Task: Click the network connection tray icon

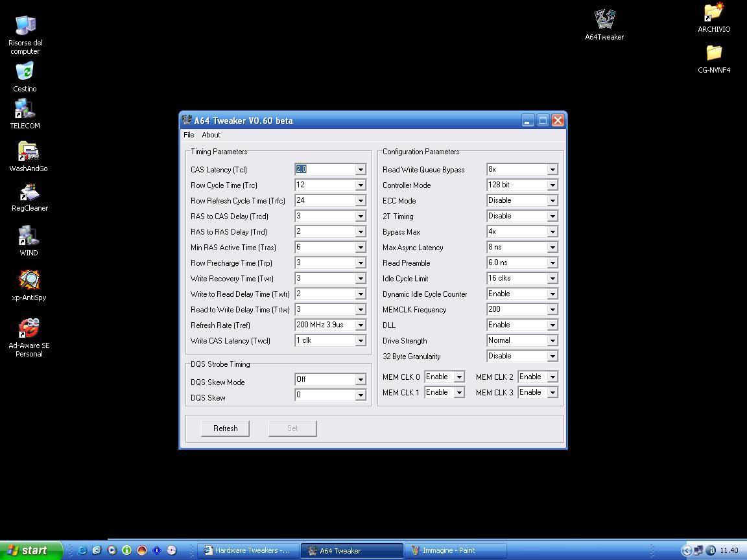Action: click(x=698, y=550)
